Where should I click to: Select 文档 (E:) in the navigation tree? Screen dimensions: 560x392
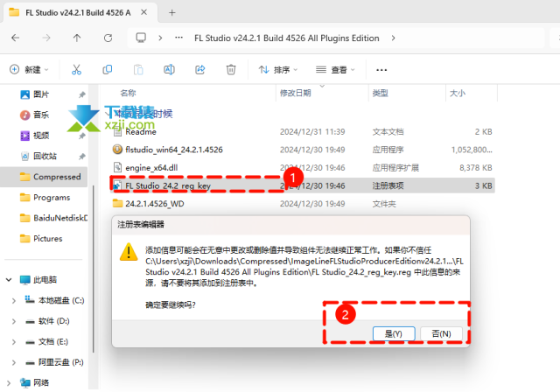(x=46, y=342)
